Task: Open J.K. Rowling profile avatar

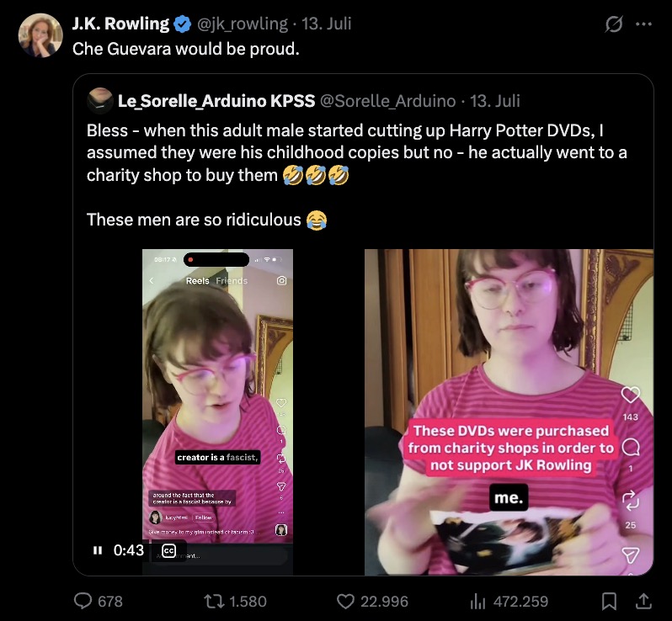Action: click(x=40, y=35)
